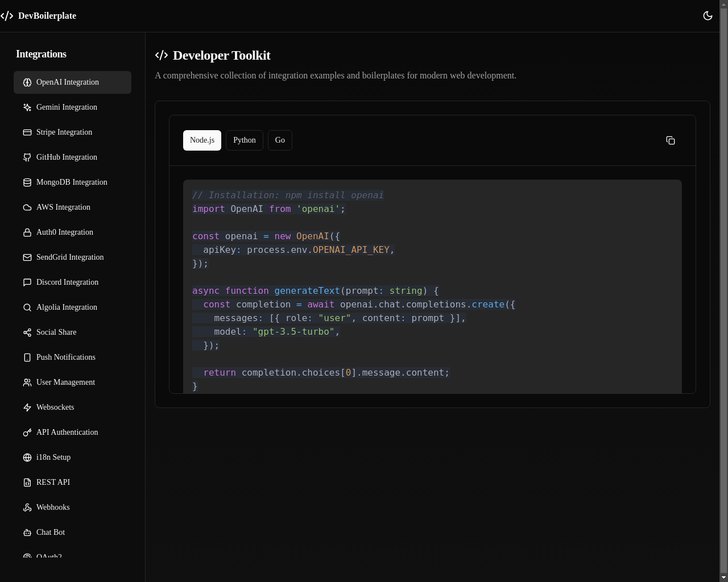The image size is (728, 582).
Task: Click the DevBoilerplate title text
Action: point(47,16)
